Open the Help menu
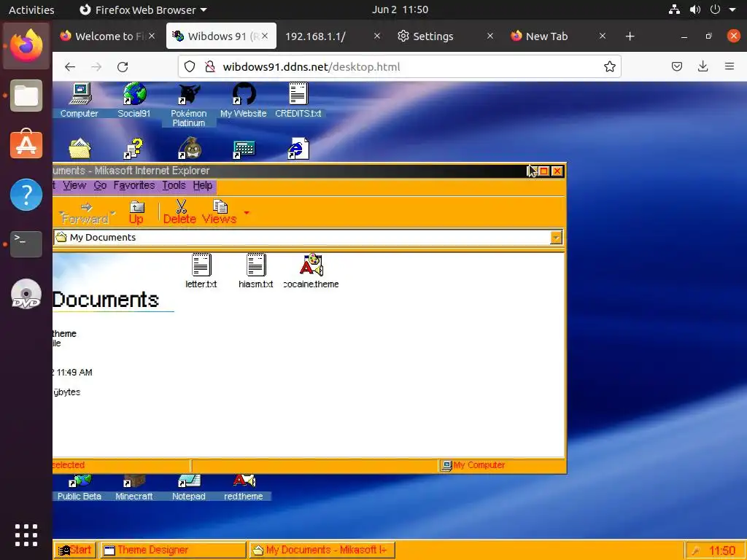The width and height of the screenshot is (747, 560). tap(203, 185)
